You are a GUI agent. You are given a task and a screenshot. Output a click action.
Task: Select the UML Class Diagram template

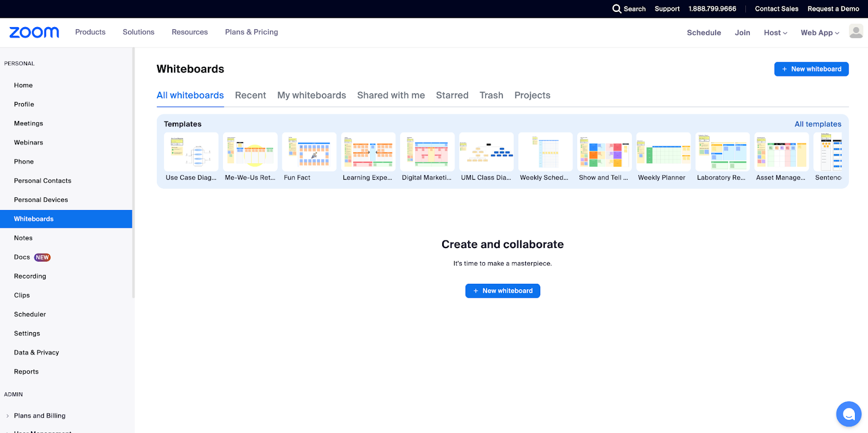487,157
